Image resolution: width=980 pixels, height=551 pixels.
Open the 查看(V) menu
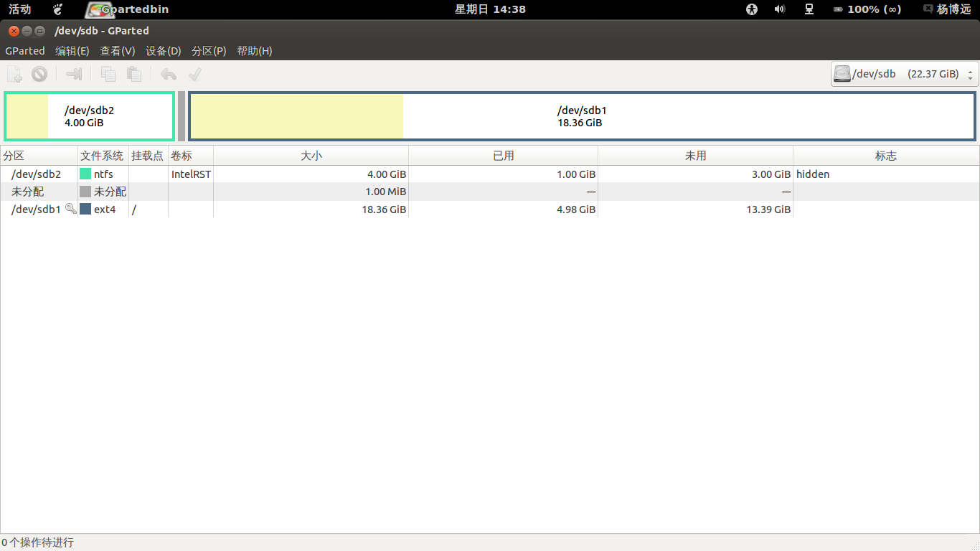coord(118,51)
